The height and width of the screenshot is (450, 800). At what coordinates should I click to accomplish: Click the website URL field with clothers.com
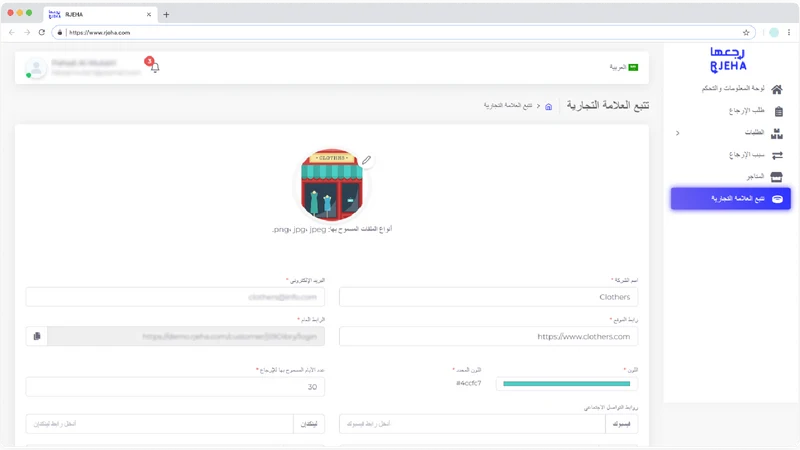tap(488, 336)
